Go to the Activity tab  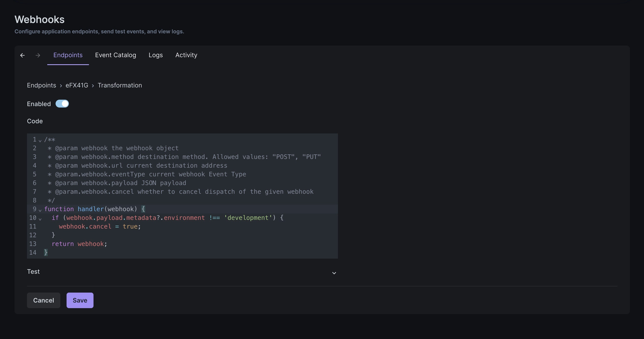[186, 55]
